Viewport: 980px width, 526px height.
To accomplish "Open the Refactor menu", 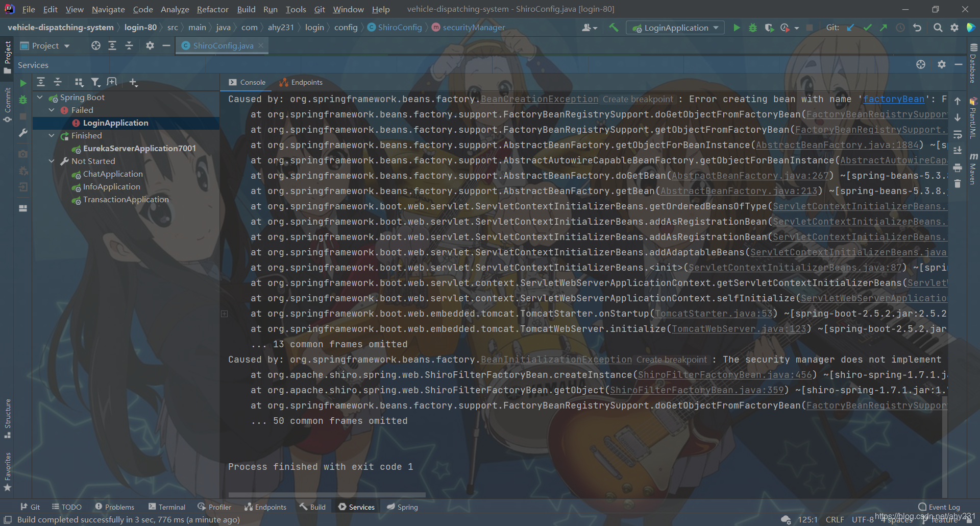I will click(213, 9).
